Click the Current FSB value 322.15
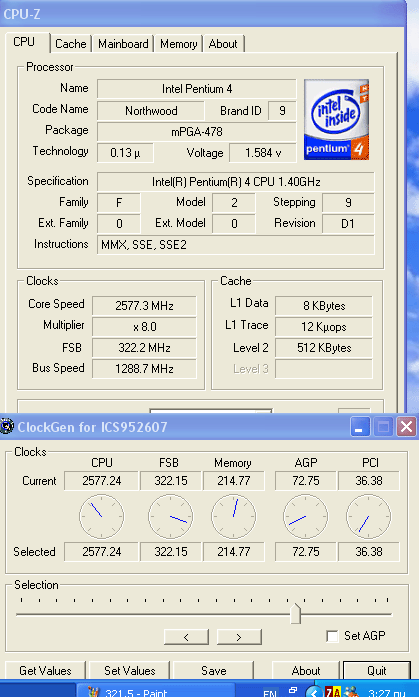This screenshot has width=419, height=697. (x=171, y=481)
